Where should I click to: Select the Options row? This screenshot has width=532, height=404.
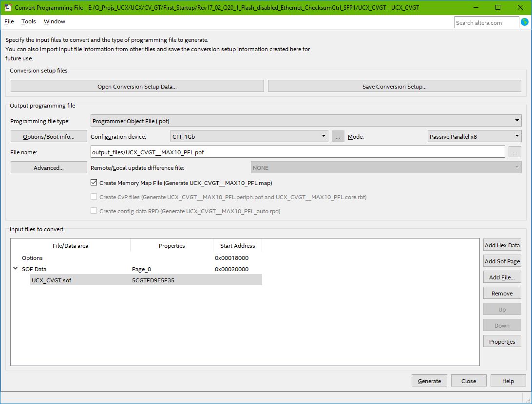click(136, 258)
